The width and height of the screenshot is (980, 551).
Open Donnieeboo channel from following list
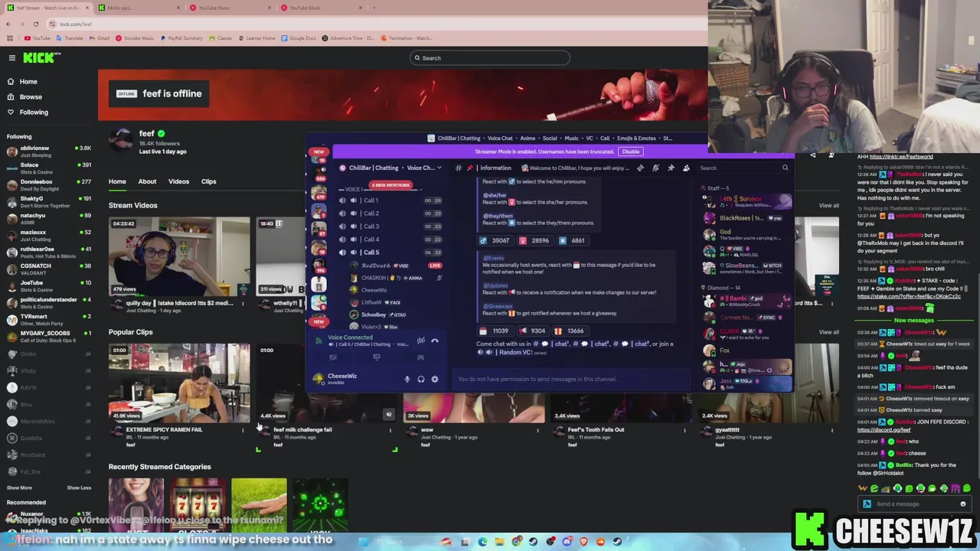click(47, 184)
